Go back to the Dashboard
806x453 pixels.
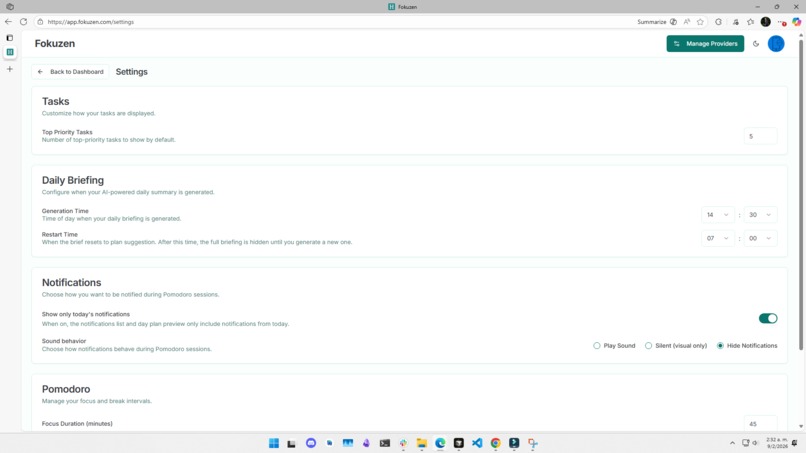(70, 71)
